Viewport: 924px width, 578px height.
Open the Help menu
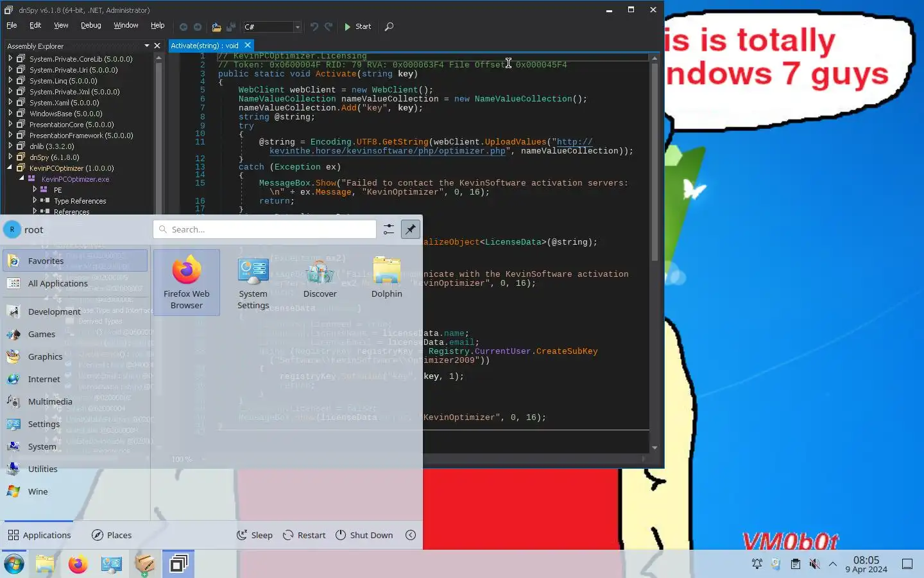tap(157, 25)
